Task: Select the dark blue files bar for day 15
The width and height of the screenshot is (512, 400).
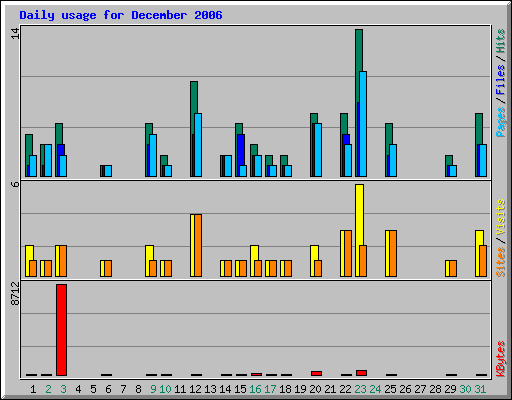Action: (x=241, y=150)
